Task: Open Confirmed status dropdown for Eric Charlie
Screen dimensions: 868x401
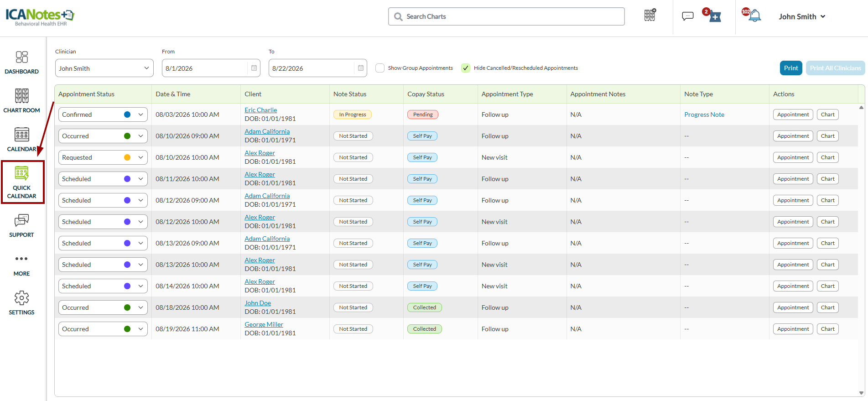Action: point(103,115)
